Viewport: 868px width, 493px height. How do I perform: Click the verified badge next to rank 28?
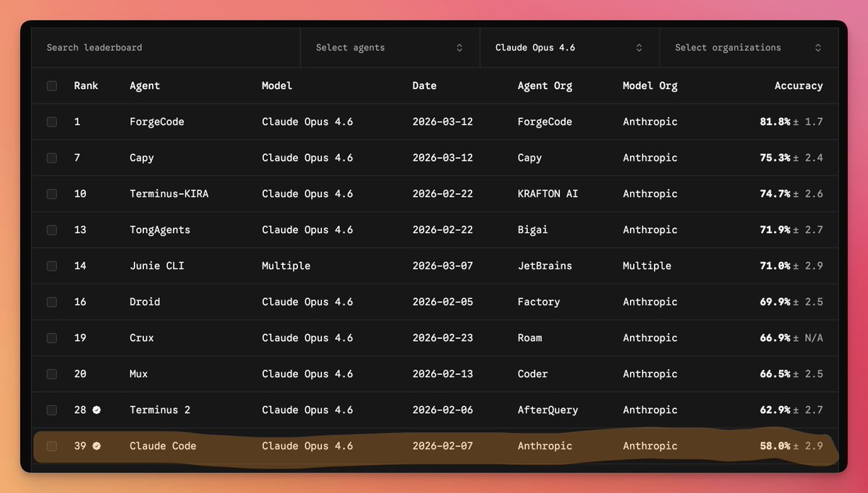(x=96, y=410)
